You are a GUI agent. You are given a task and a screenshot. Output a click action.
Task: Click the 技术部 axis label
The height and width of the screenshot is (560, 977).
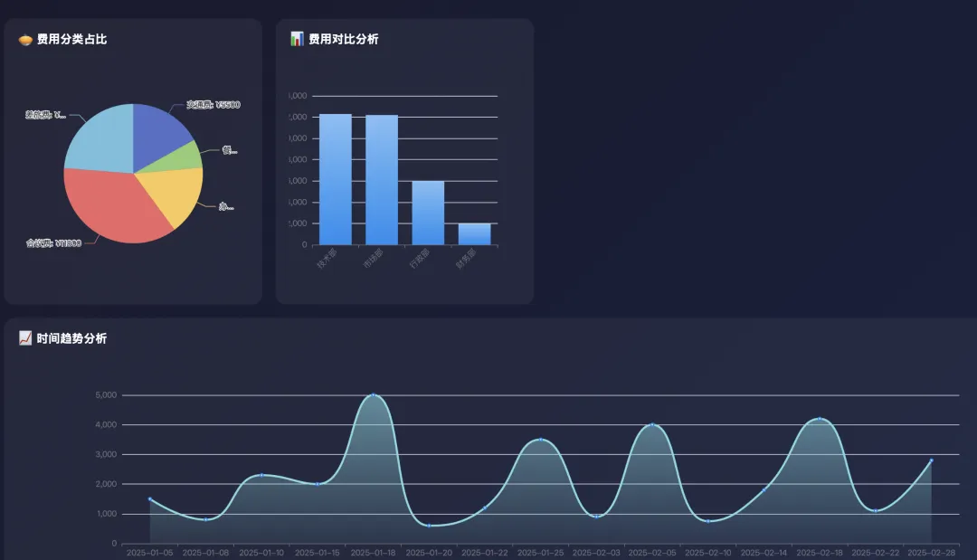[x=327, y=258]
